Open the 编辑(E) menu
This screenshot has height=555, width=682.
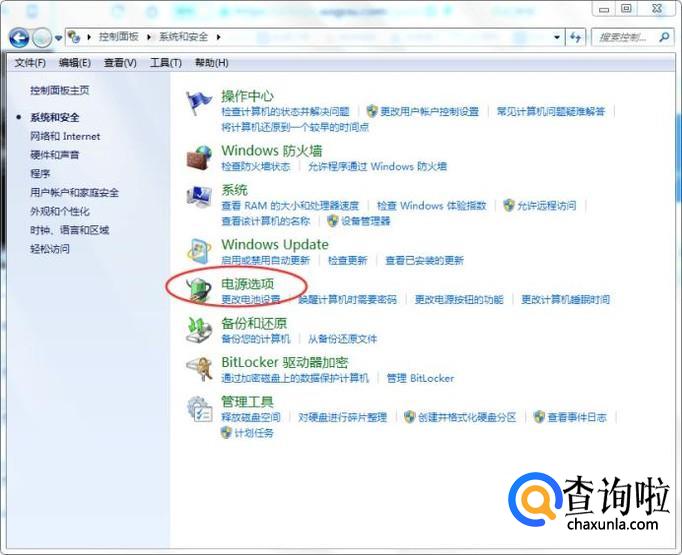point(75,63)
